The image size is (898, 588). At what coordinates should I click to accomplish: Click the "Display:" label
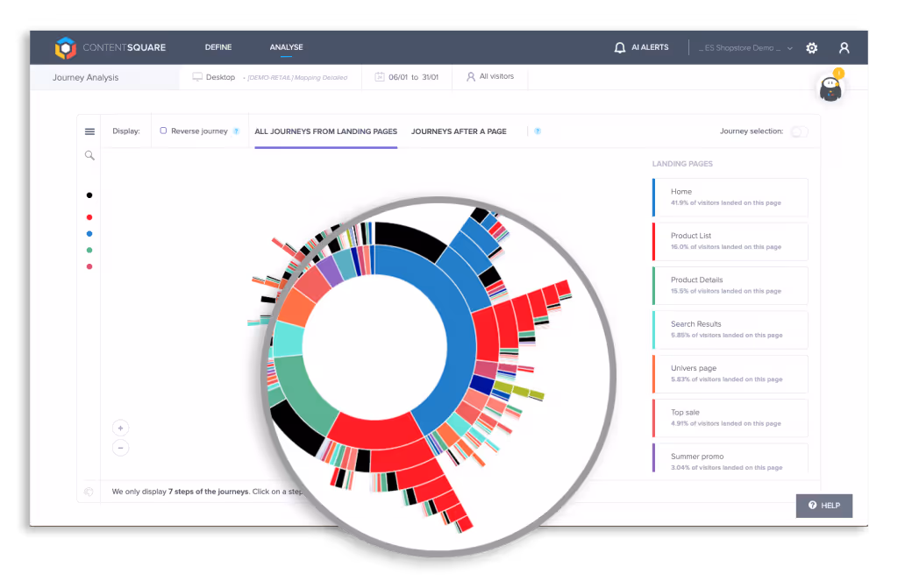[x=126, y=131]
